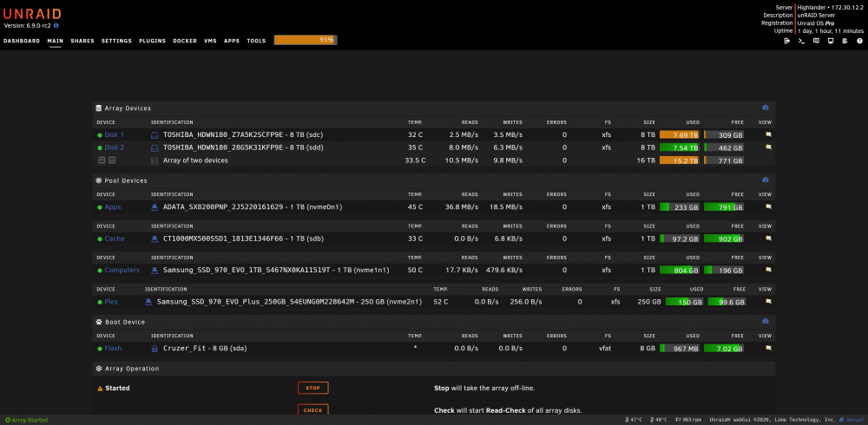
Task: Click the 'Array Started' status in the footer
Action: pos(27,420)
